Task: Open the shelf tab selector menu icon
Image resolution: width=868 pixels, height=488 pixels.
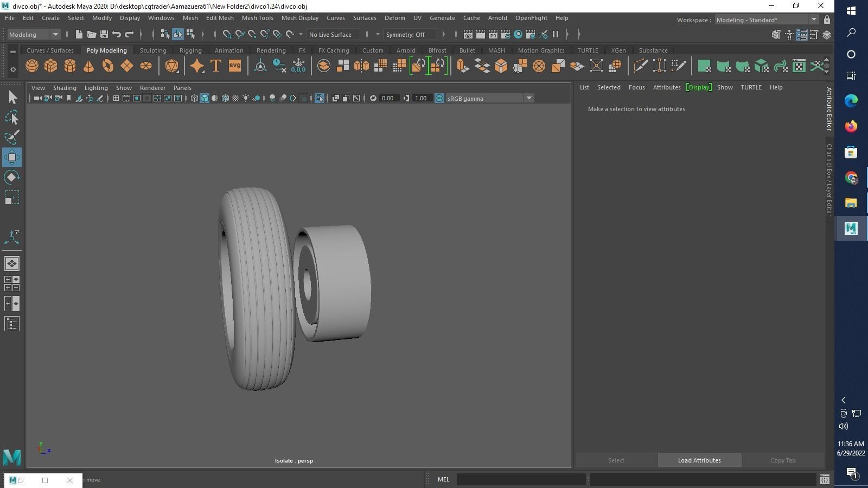Action: pos(13,52)
